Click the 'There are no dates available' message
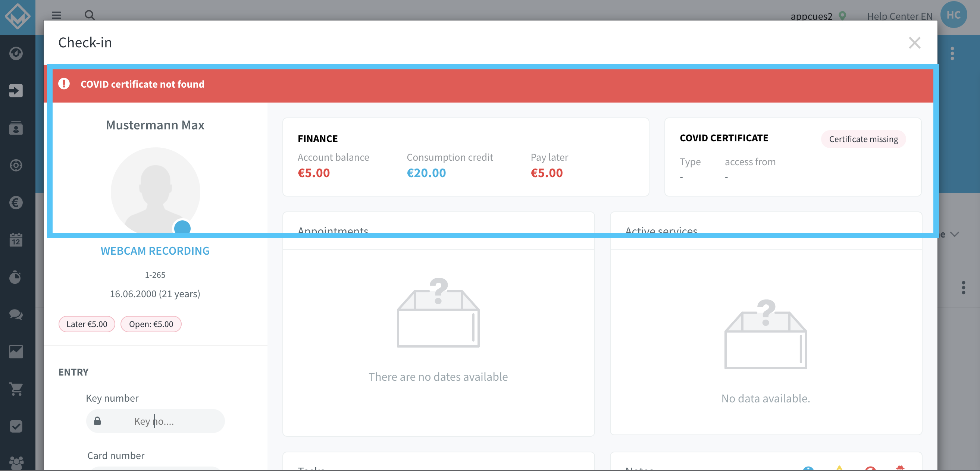 (438, 377)
